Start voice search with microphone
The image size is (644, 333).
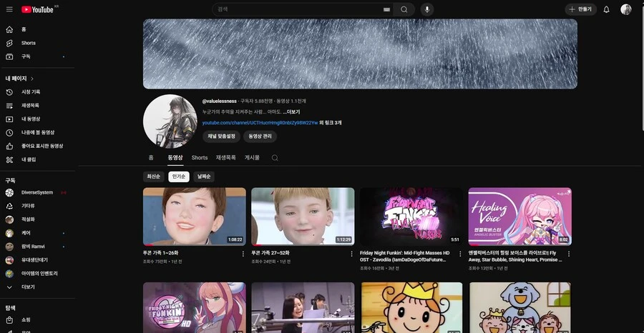[427, 9]
